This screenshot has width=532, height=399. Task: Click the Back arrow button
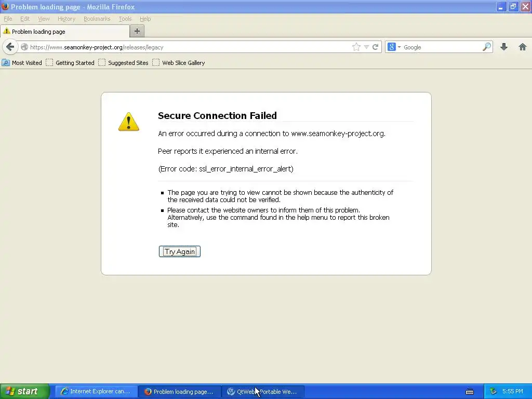10,47
